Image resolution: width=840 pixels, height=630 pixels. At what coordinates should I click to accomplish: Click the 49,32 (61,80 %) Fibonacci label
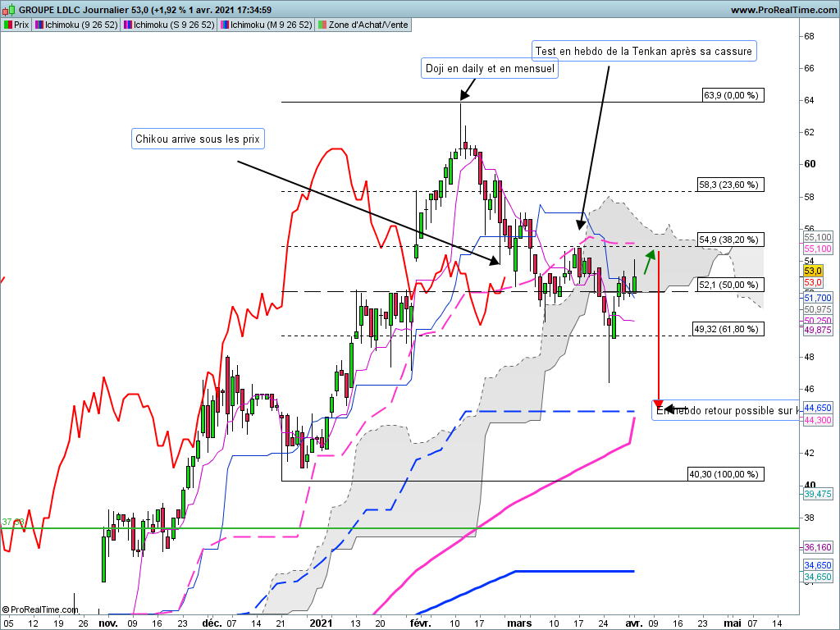point(728,329)
